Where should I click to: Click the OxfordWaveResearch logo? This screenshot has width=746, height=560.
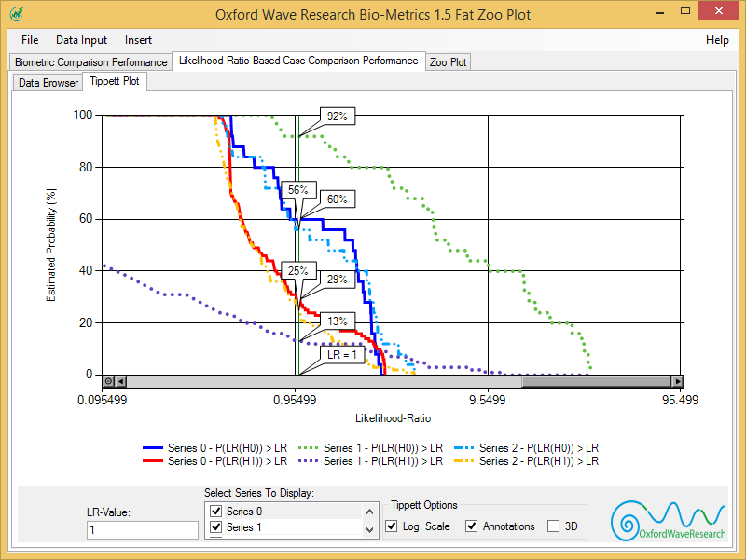[x=668, y=521]
